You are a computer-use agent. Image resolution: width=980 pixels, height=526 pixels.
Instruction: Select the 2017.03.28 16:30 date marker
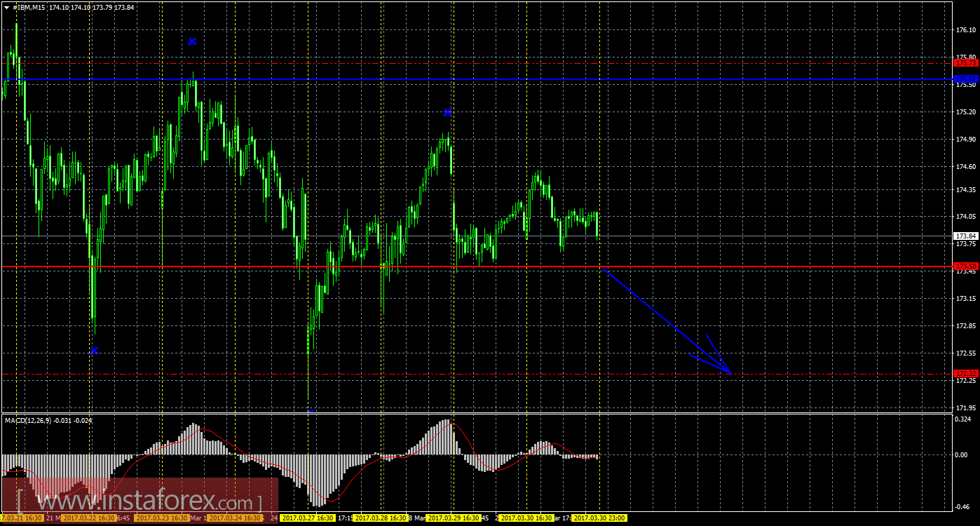tap(382, 518)
